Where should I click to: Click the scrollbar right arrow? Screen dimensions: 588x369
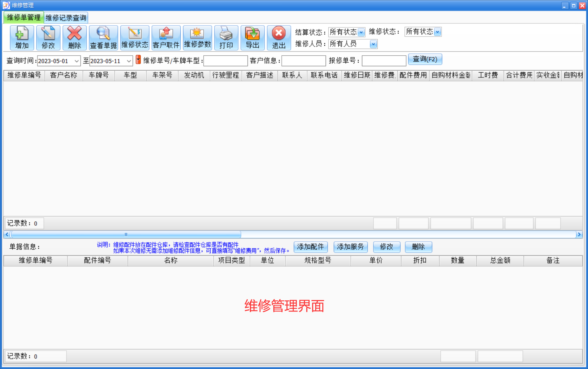579,234
